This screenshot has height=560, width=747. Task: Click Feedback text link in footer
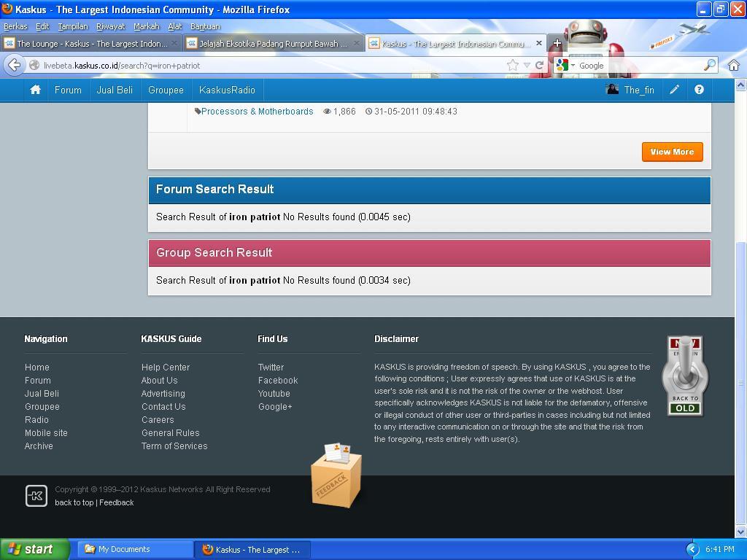click(x=116, y=502)
